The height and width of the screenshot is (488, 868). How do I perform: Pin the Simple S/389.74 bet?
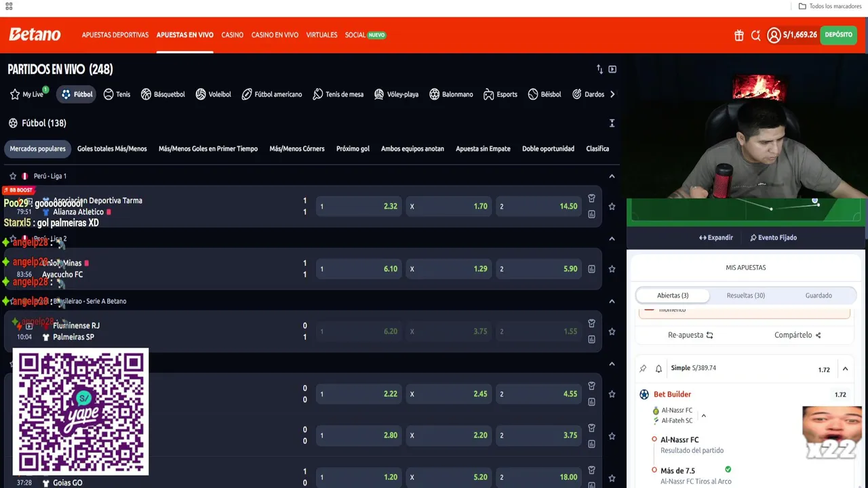(643, 369)
